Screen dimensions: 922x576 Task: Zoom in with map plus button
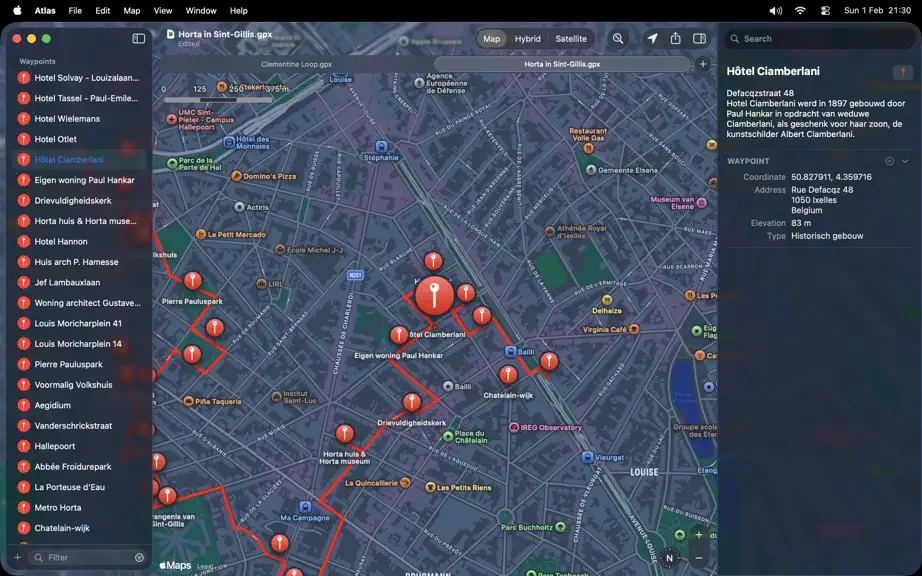699,535
